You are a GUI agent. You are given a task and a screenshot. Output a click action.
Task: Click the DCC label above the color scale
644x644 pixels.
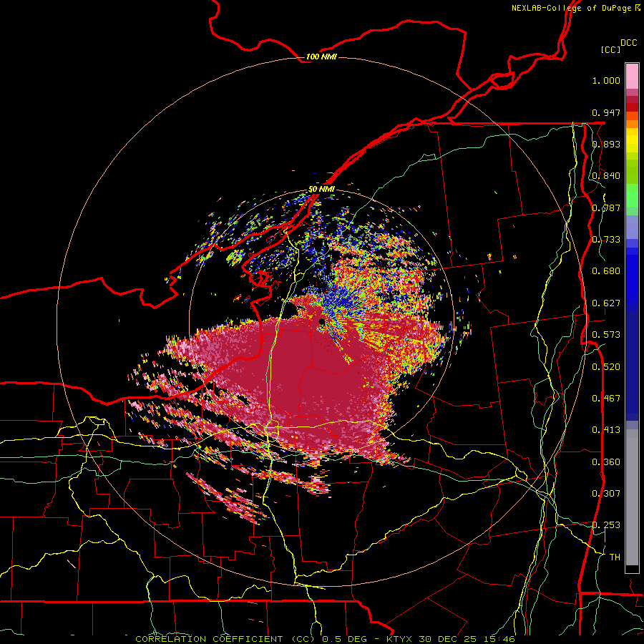(x=628, y=43)
